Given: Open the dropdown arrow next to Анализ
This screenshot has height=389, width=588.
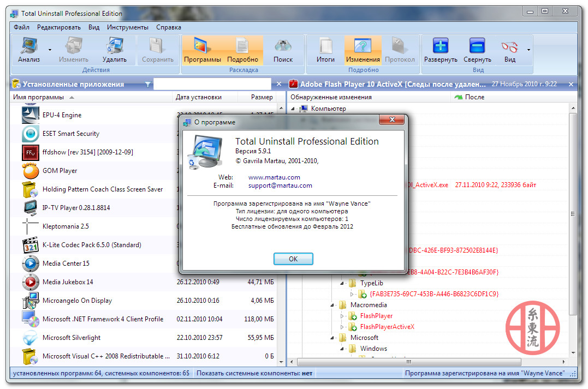Looking at the screenshot, I should (x=50, y=50).
